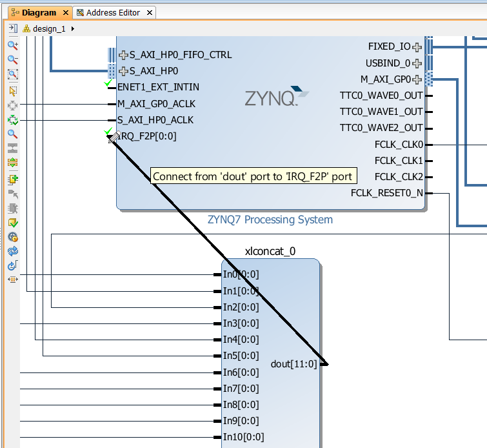The width and height of the screenshot is (487, 448).
Task: Select the FCLK_CLK1 port
Action: tap(399, 161)
